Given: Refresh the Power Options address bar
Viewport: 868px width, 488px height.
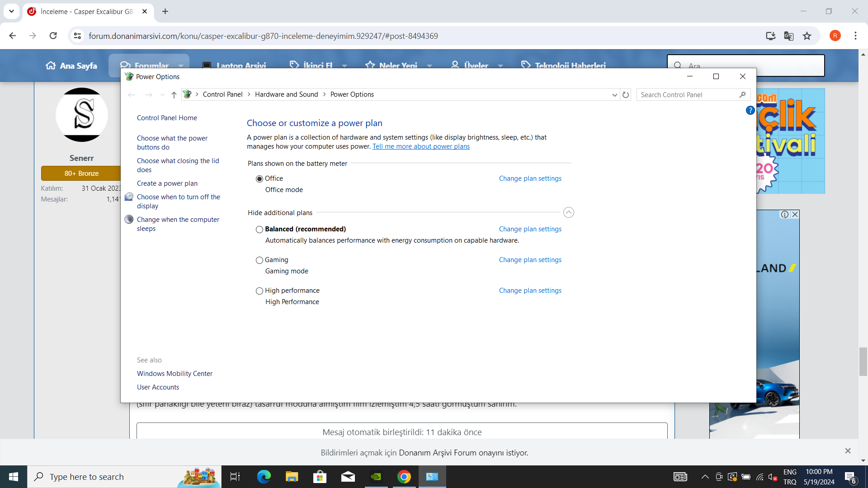Looking at the screenshot, I should (626, 95).
